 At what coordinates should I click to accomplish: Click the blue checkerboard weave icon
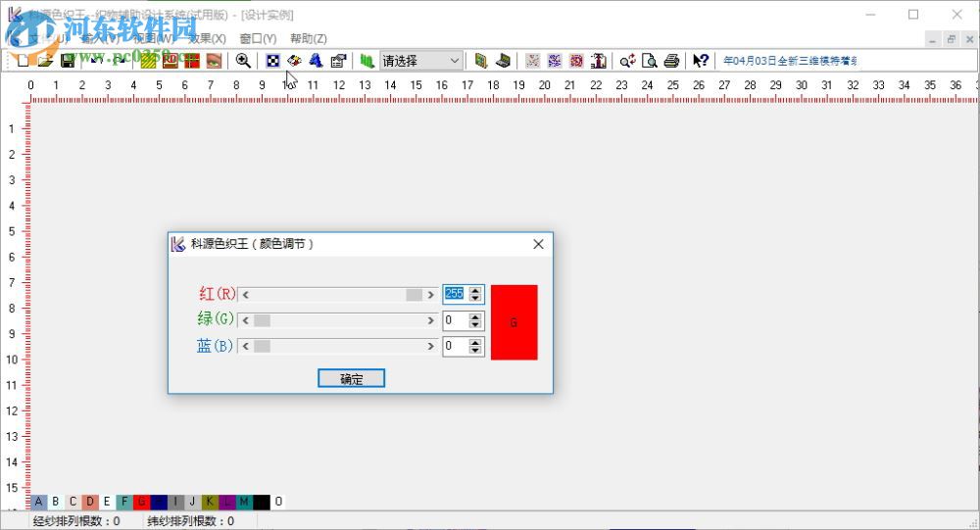[x=272, y=61]
